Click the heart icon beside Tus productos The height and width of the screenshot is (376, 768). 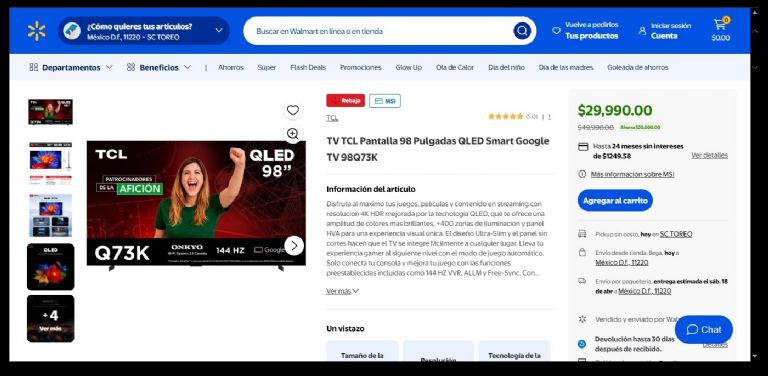click(556, 30)
